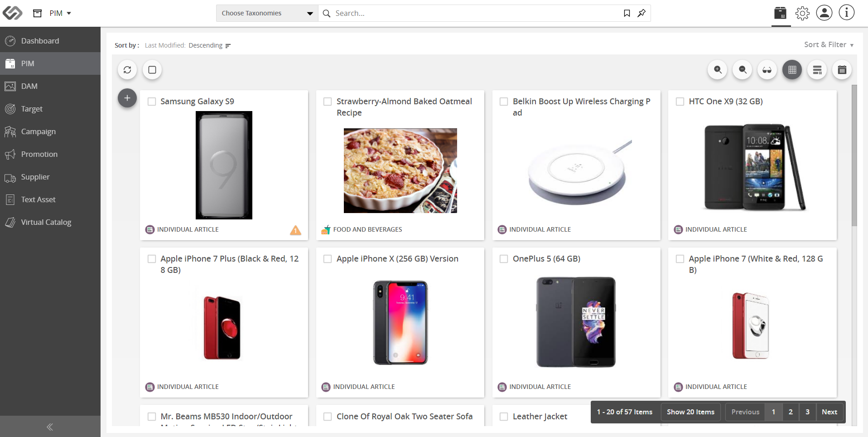Open the calendar view icon
This screenshot has height=437, width=868.
[842, 70]
